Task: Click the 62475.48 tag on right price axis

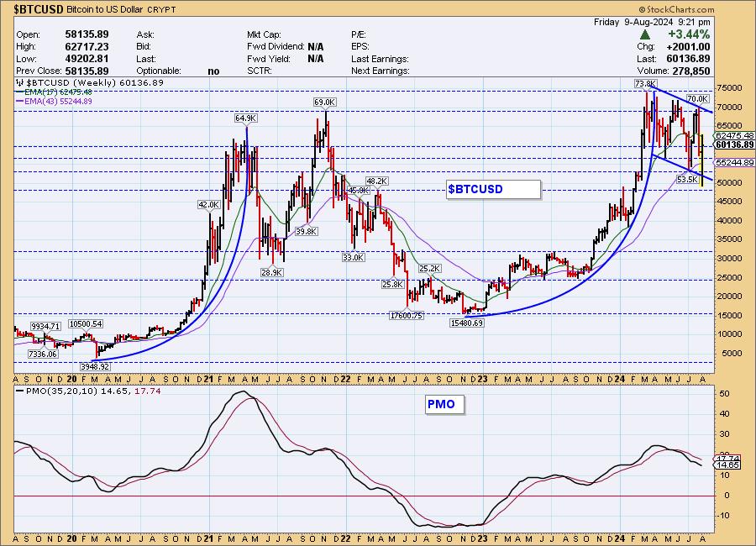Action: 735,136
